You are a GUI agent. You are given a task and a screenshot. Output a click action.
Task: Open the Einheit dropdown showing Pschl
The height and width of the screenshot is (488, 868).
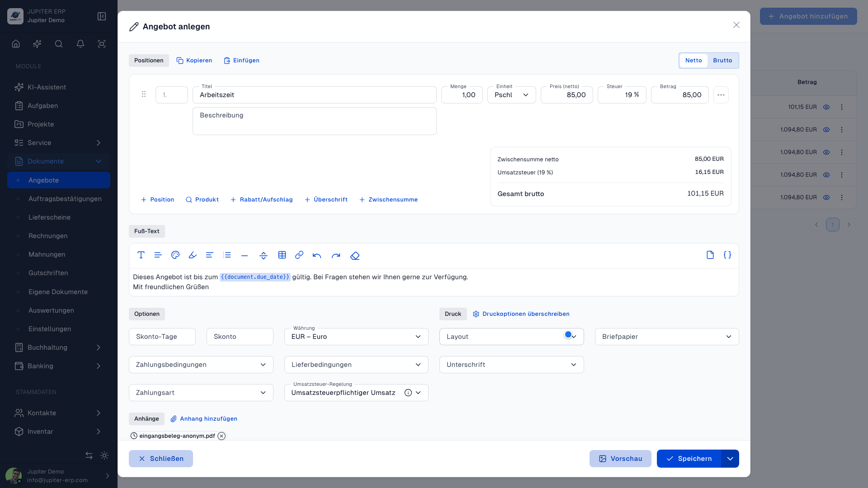pos(512,95)
